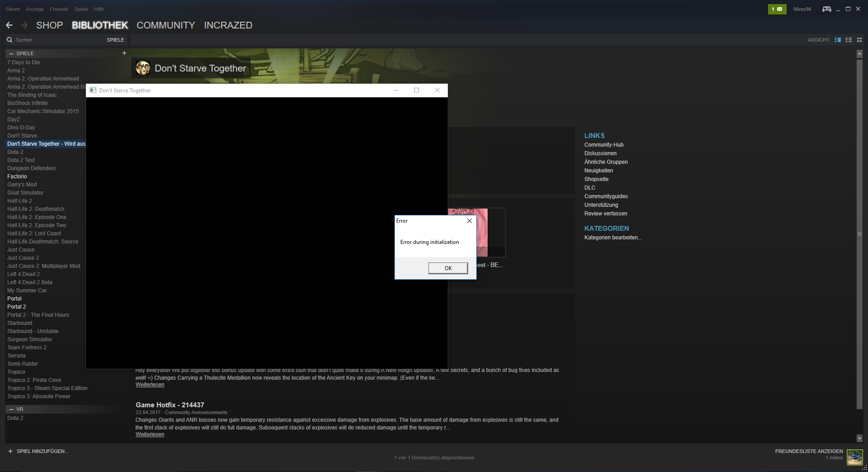The height and width of the screenshot is (472, 868).
Task: Open the INCRAZED profile tab
Action: coord(228,25)
